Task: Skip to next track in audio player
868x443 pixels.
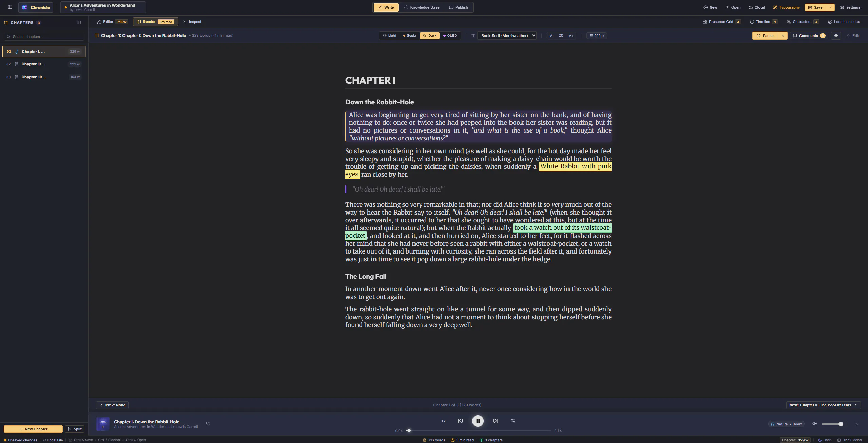Action: click(x=496, y=421)
